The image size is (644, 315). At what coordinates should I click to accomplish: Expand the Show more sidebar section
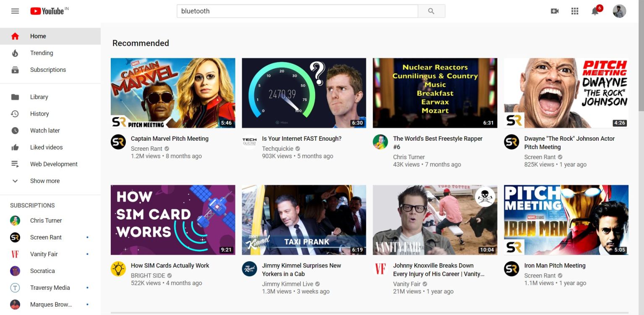(x=45, y=181)
